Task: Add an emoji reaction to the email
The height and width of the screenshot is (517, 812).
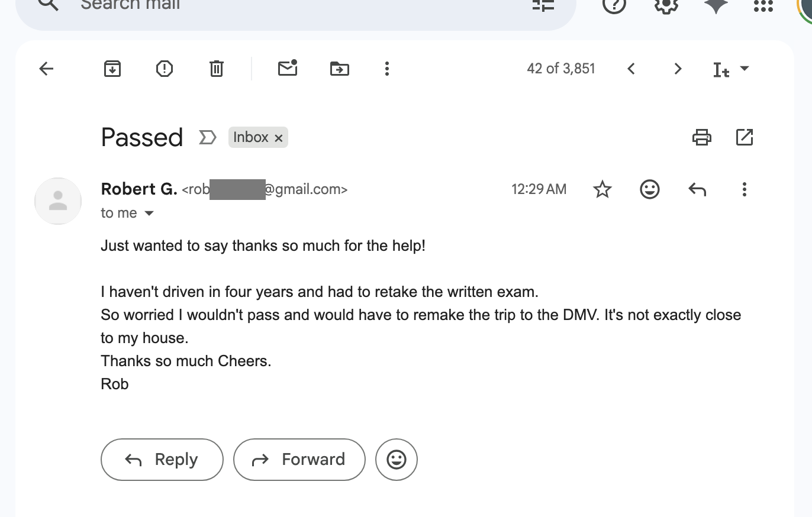Action: tap(649, 189)
